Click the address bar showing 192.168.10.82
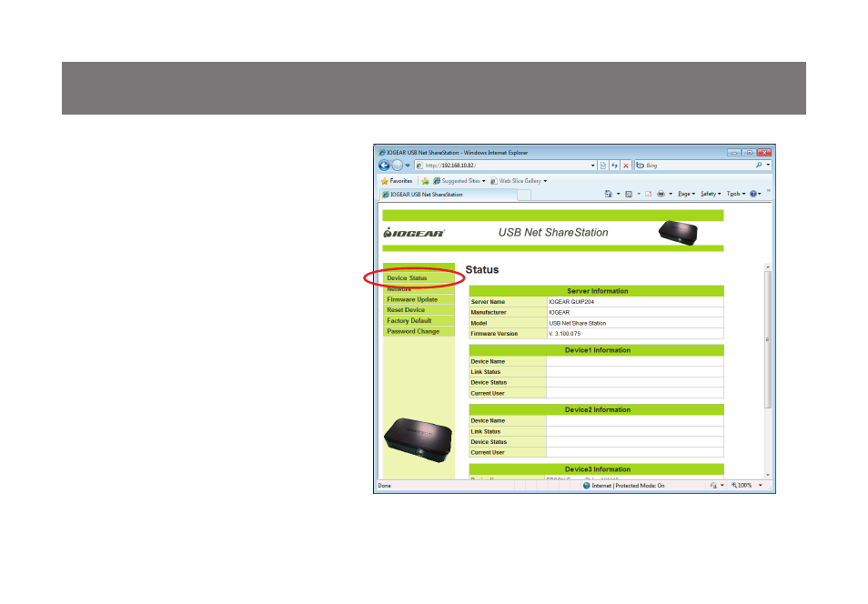The image size is (868, 604). point(501,165)
